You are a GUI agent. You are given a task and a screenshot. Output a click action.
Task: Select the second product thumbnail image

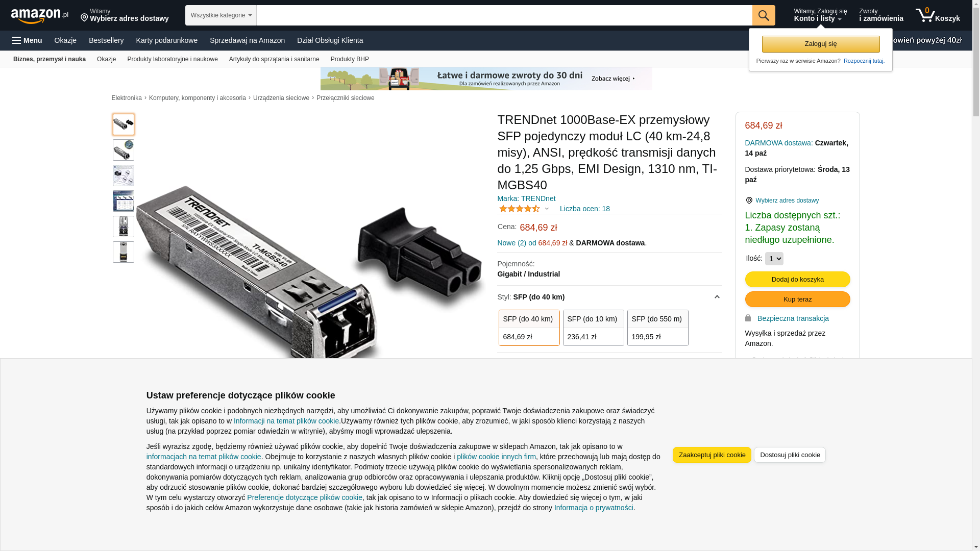(124, 150)
